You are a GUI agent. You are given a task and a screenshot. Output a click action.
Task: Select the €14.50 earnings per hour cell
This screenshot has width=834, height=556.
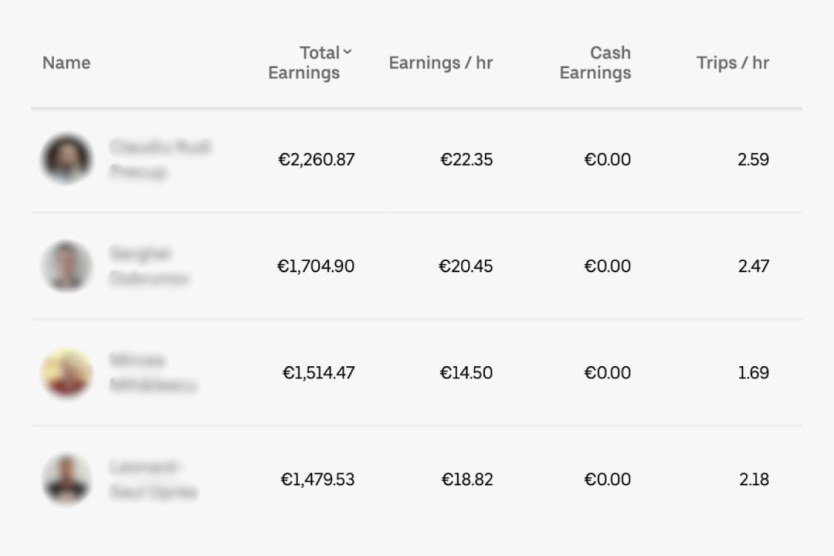(466, 373)
